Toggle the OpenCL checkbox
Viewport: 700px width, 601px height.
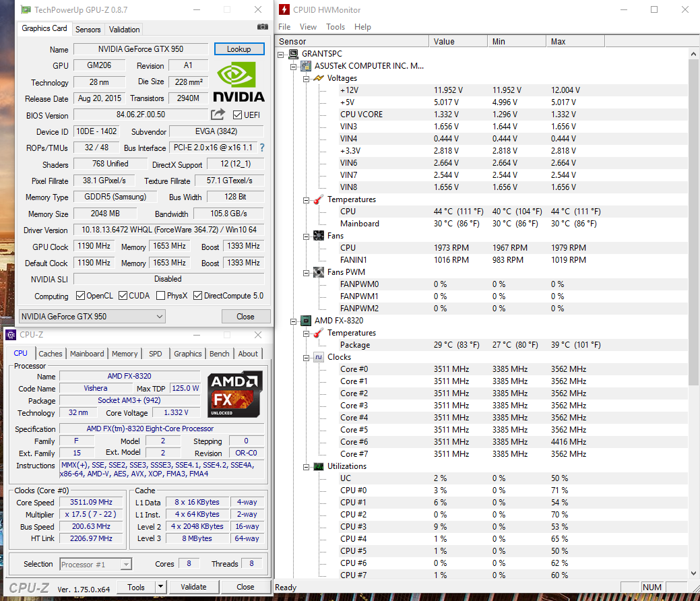pyautogui.click(x=80, y=296)
